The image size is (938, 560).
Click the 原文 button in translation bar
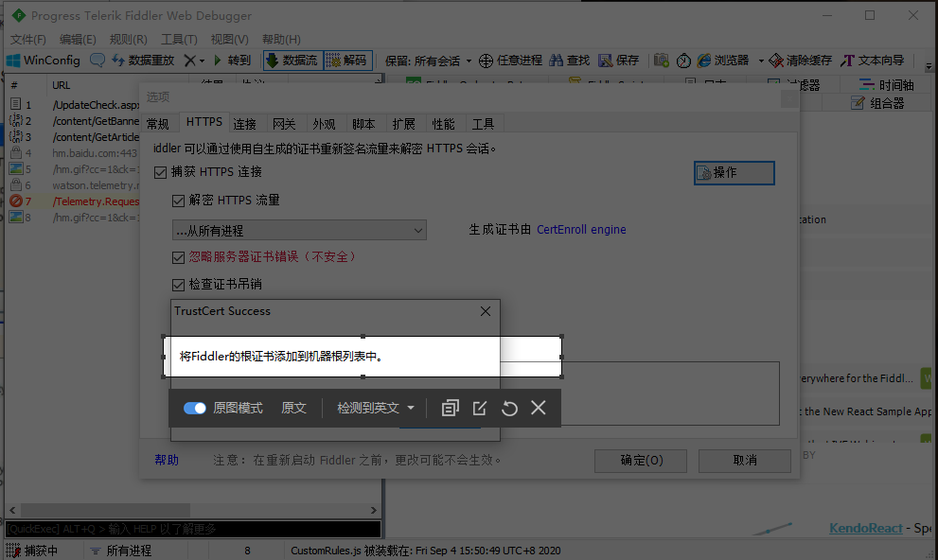[293, 408]
